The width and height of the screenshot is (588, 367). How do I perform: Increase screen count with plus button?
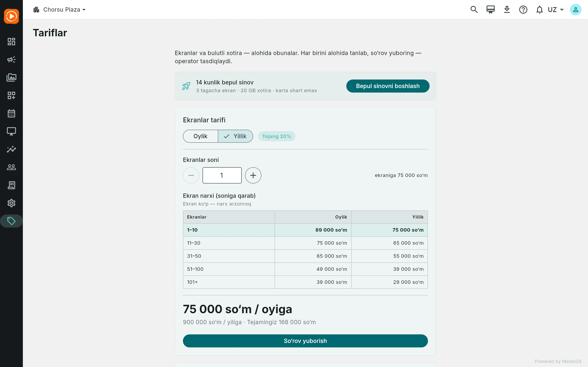pos(253,175)
